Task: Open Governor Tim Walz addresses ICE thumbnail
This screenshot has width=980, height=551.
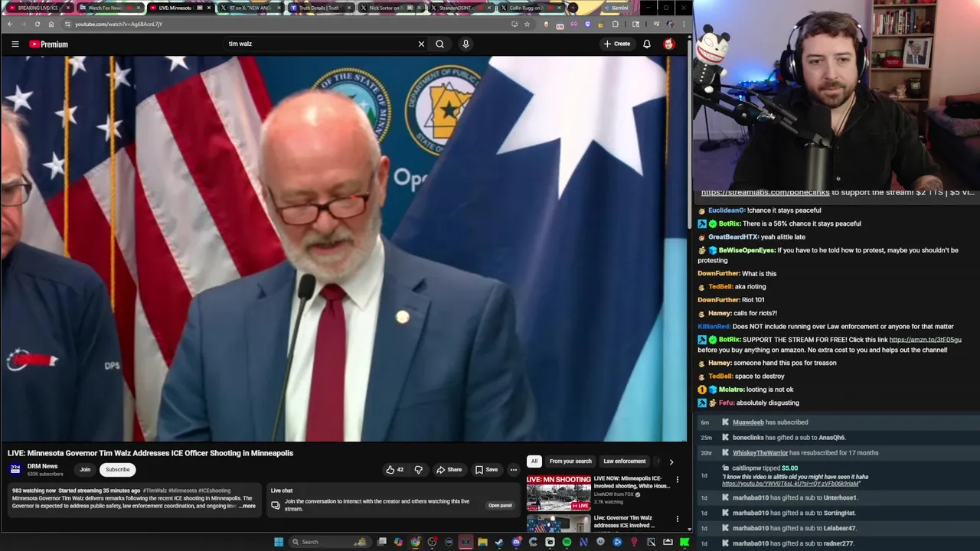Action: (558, 523)
